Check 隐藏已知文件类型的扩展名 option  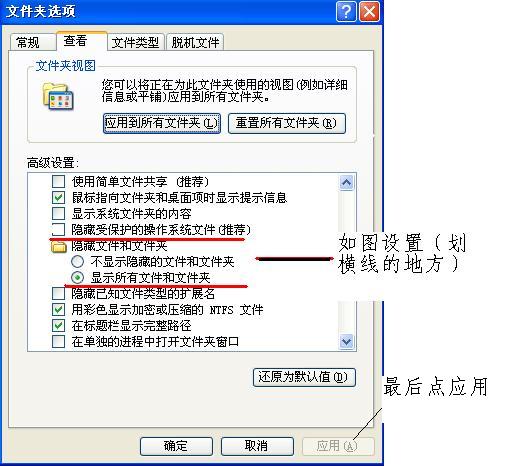point(59,294)
